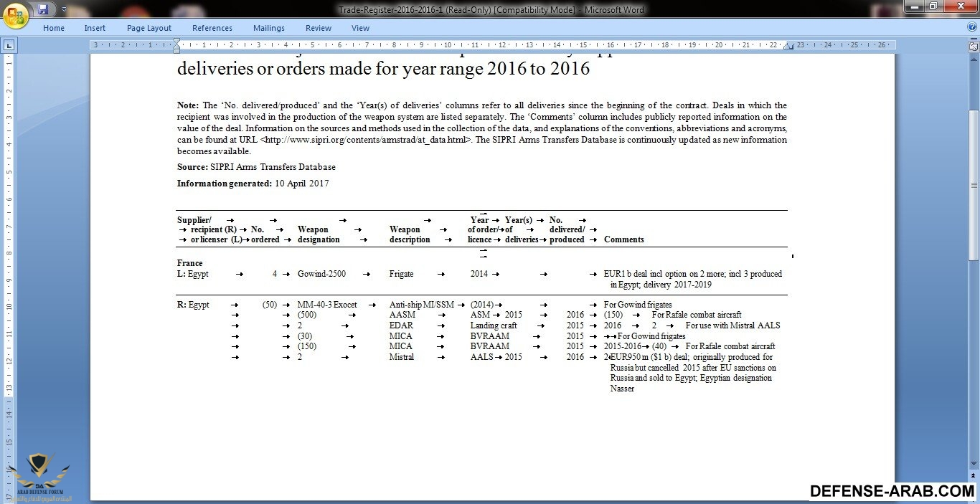Select the References tab
The image size is (980, 504).
212,28
